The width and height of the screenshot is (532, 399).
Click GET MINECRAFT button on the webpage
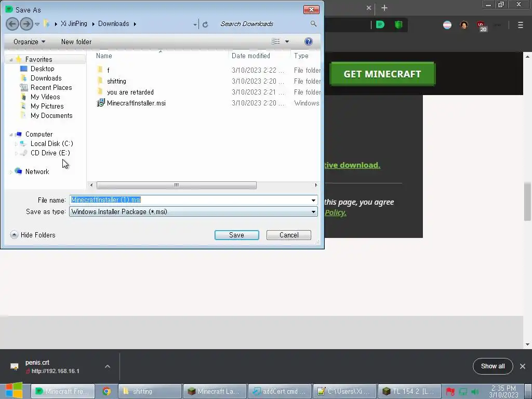382,74
